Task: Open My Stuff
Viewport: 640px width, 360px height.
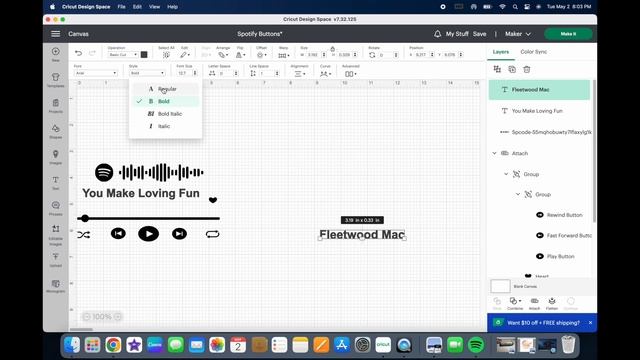Action: tap(457, 34)
